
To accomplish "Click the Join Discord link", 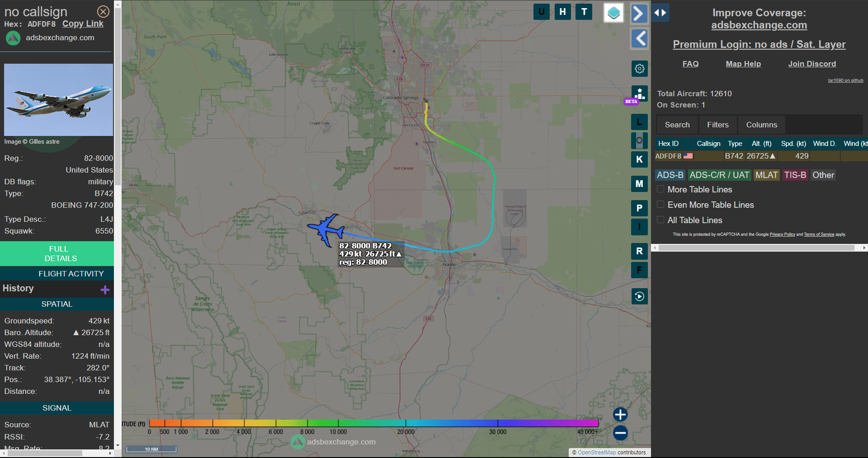I will 812,64.
